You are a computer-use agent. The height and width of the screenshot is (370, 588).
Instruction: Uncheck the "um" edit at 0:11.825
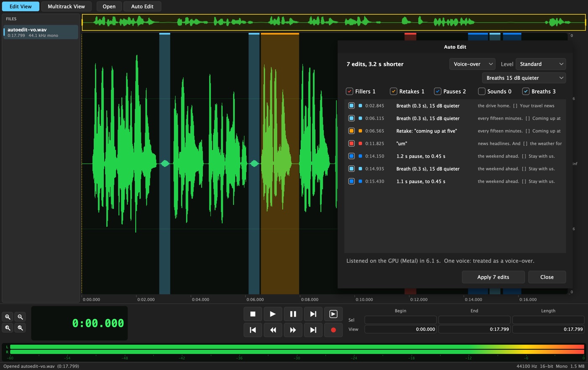[352, 143]
